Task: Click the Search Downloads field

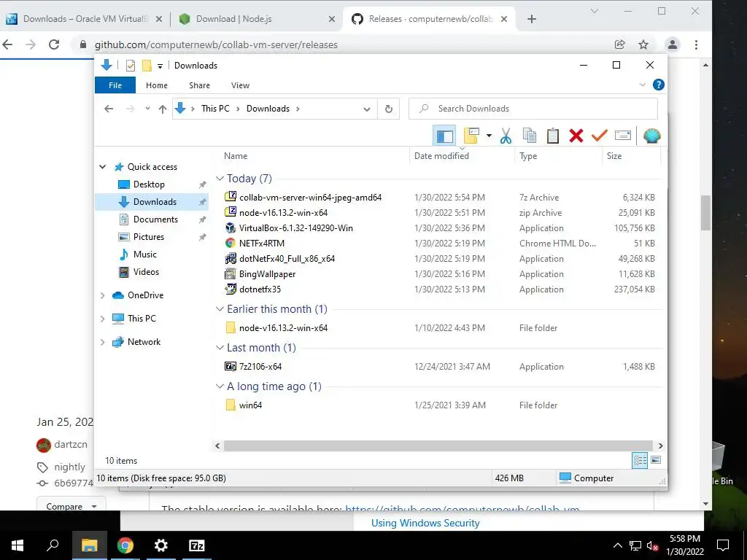Action: (533, 109)
